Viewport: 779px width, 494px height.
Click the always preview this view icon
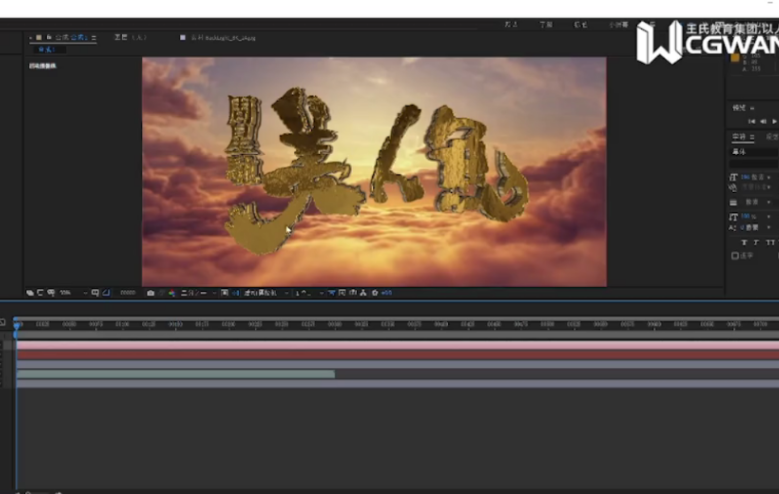pyautogui.click(x=30, y=293)
